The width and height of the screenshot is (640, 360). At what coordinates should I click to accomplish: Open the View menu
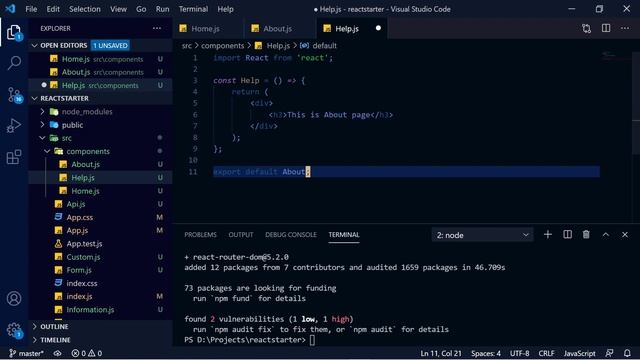click(118, 9)
